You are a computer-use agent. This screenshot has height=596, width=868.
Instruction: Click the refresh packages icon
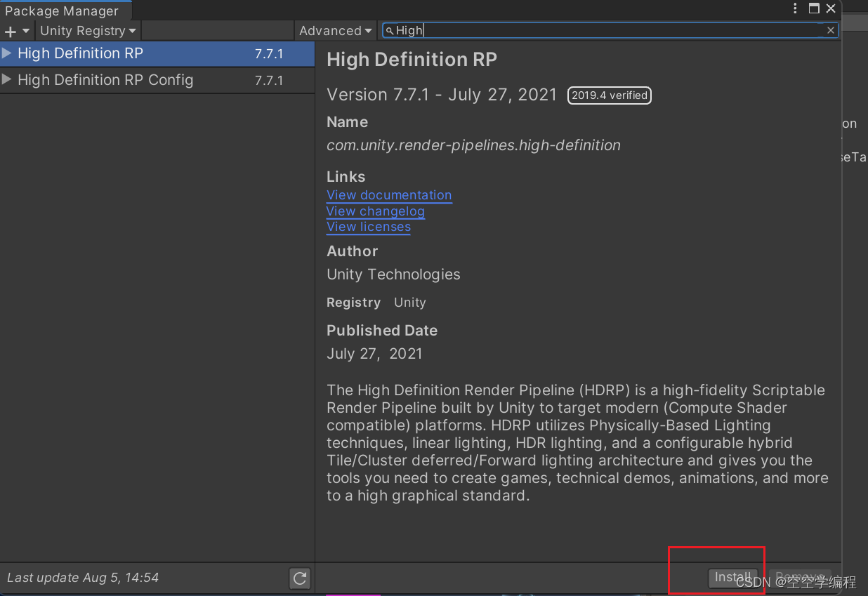tap(300, 578)
